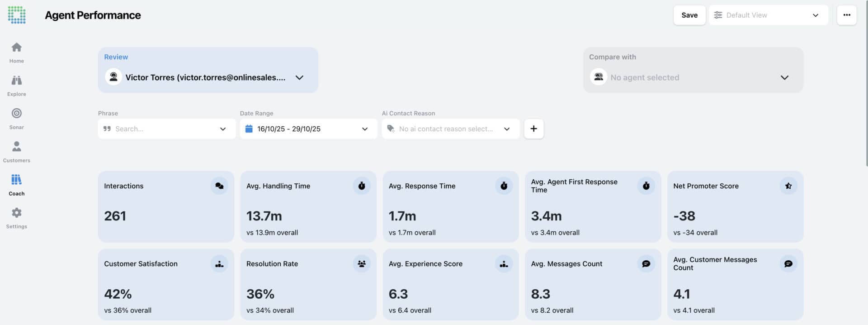Screen dimensions: 868x325
Task: Open the three-dots more options menu
Action: pyautogui.click(x=846, y=15)
